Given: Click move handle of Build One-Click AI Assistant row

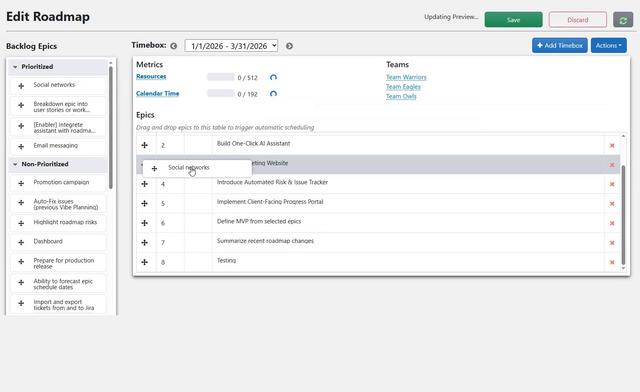Looking at the screenshot, I should click(144, 145).
